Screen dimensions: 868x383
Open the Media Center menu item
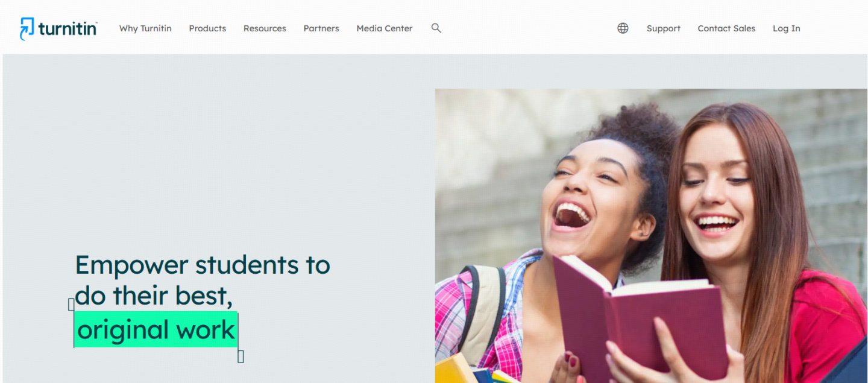385,28
